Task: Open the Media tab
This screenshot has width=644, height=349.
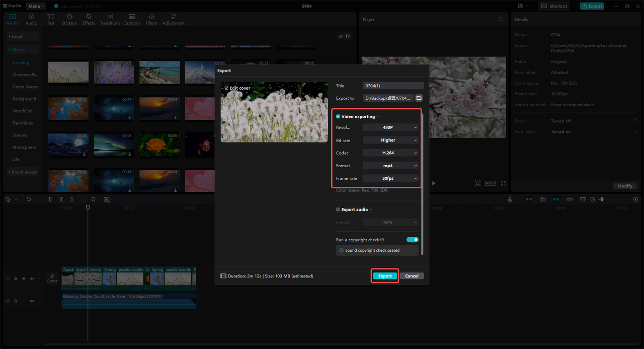Action: tap(12, 19)
